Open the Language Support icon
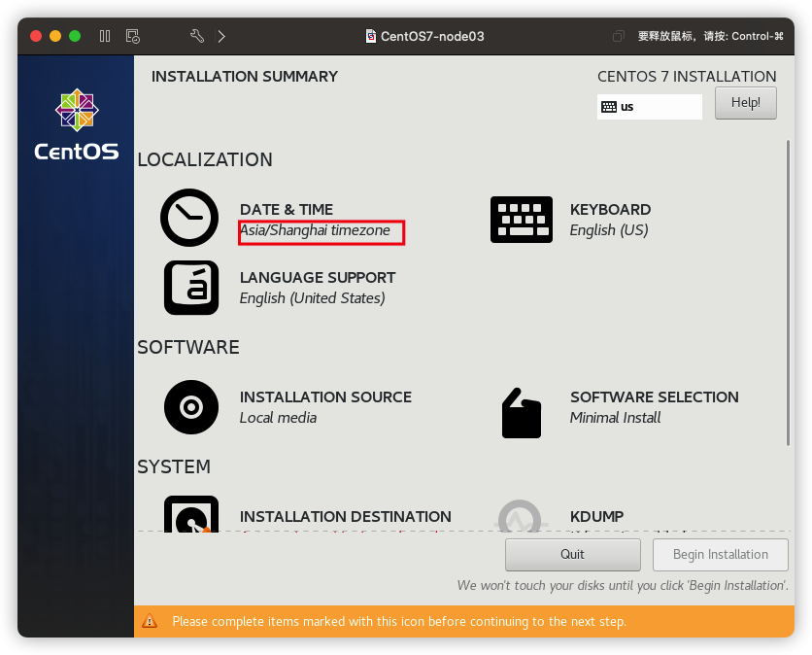The image size is (812, 655). click(191, 288)
